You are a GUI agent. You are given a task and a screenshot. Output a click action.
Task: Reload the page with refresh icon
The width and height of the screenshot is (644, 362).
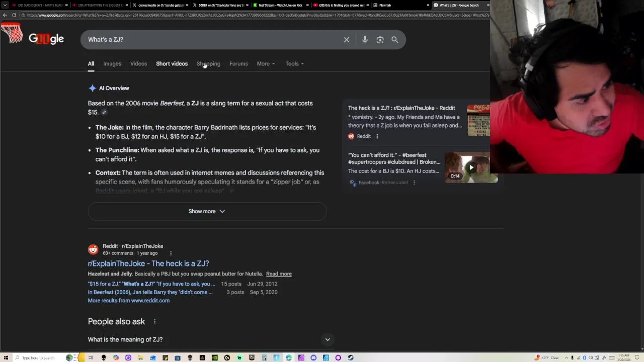[x=14, y=15]
